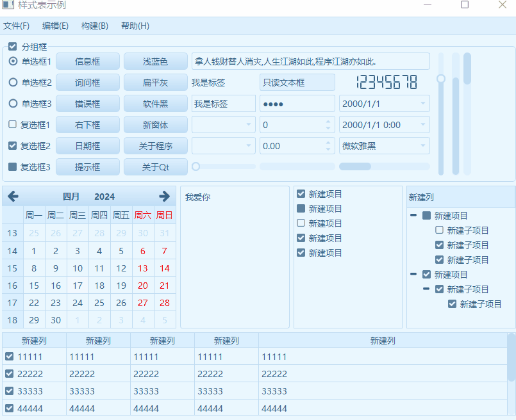
Task: Click the 信息框 button
Action: [88, 61]
